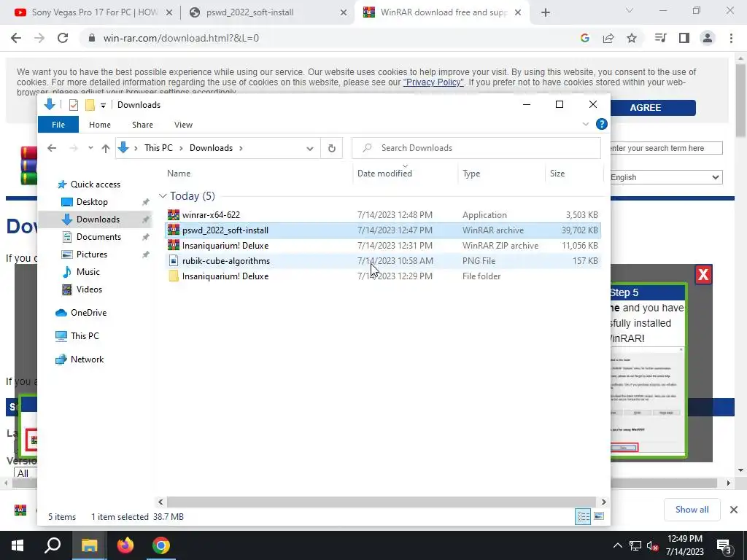The image size is (747, 560).
Task: Close the red X install steps overlay
Action: click(x=703, y=274)
